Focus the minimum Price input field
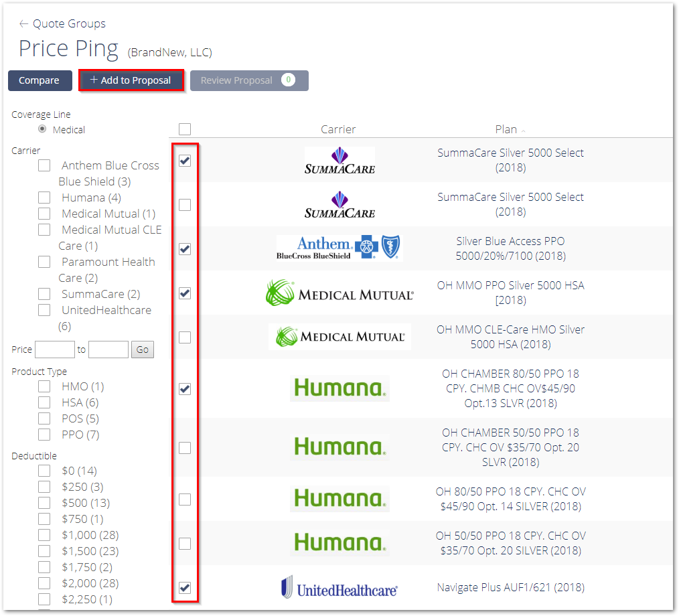The width and height of the screenshot is (679, 616). (54, 350)
